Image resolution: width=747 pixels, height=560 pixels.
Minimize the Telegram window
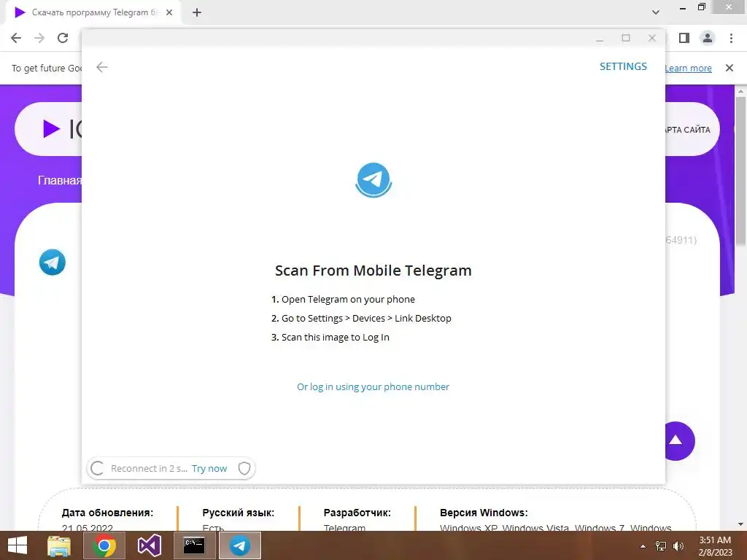[x=600, y=38]
